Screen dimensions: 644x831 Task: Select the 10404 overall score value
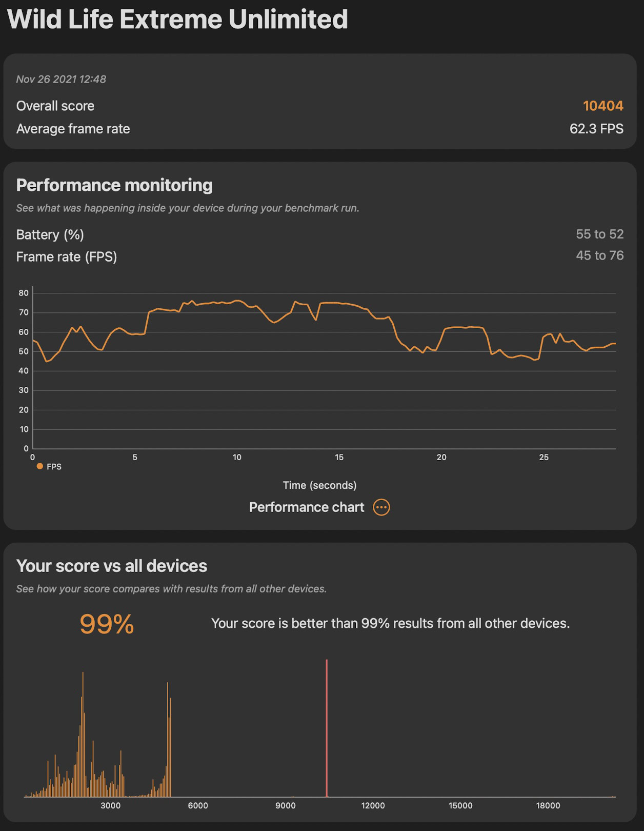coord(603,106)
